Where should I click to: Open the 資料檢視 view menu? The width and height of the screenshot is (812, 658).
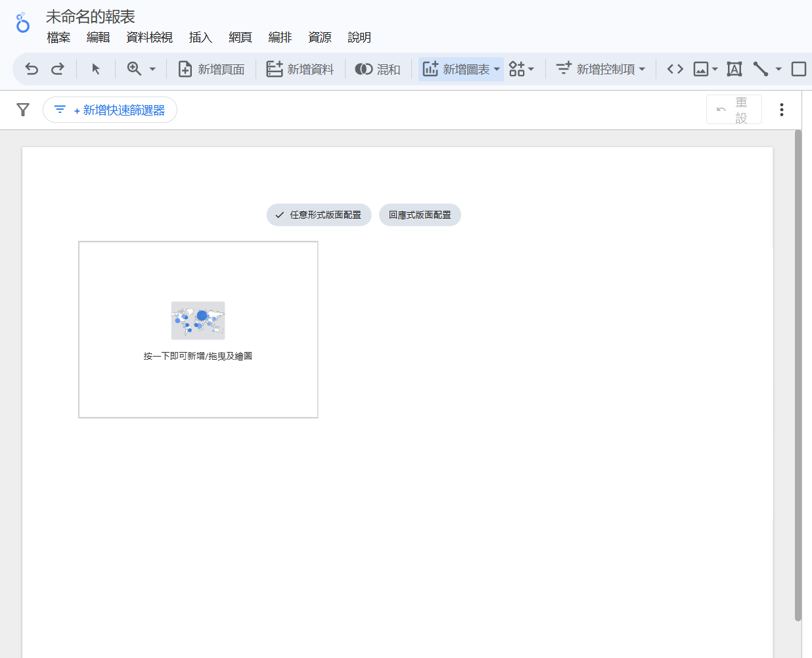coord(149,37)
